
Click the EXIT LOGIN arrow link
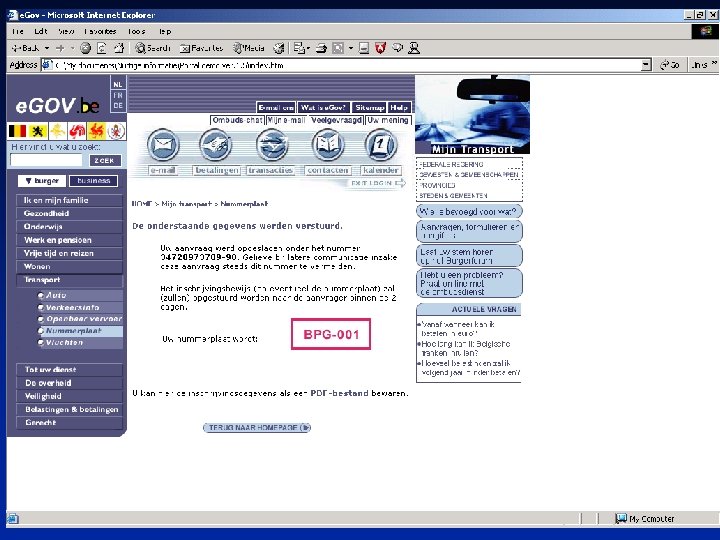[378, 183]
